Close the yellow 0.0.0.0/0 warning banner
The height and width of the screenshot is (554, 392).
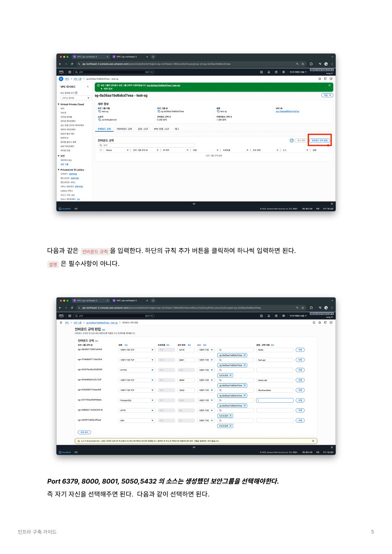point(313,441)
